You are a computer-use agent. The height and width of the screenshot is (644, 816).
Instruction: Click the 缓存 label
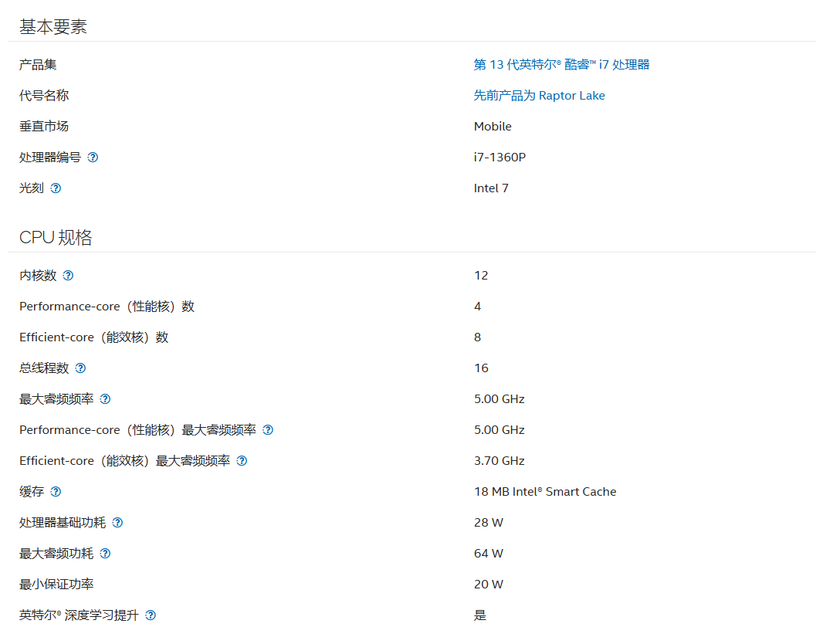coord(32,491)
